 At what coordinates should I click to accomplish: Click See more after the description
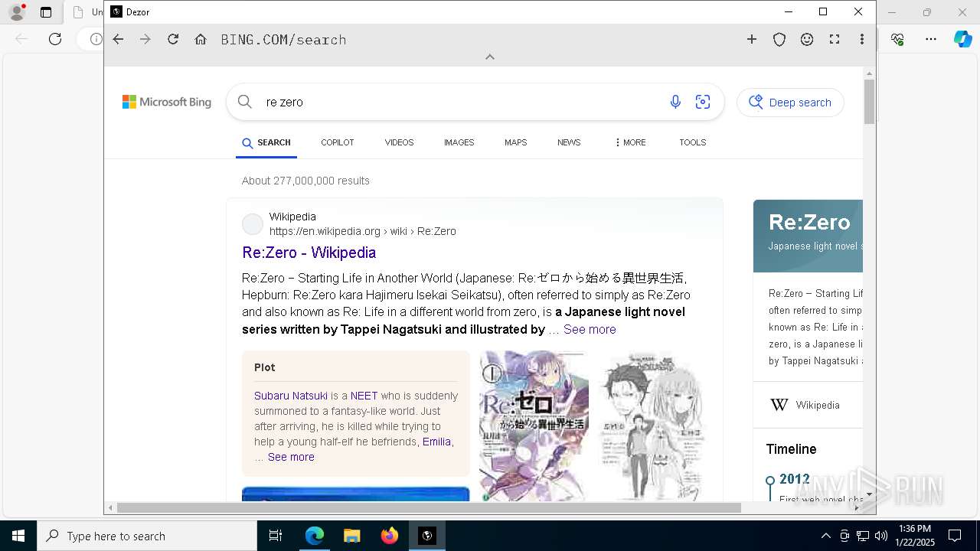590,329
